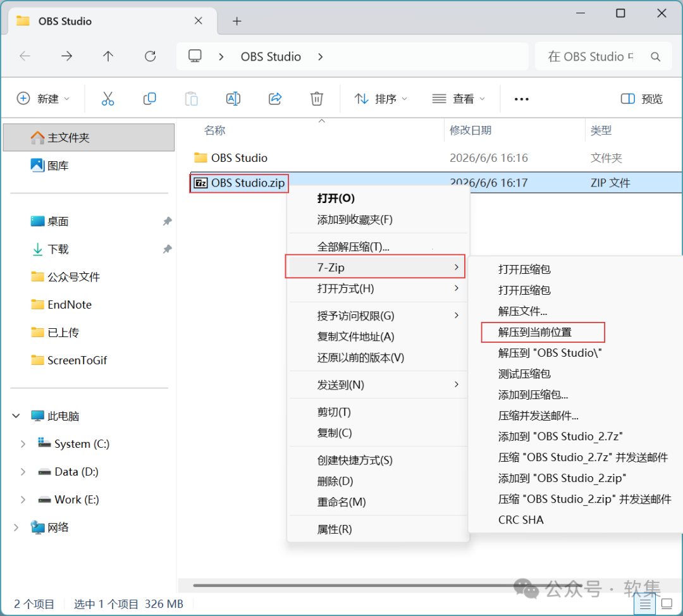Toggle the 预览 preview pane
Viewport: 683px width, 616px height.
point(642,99)
